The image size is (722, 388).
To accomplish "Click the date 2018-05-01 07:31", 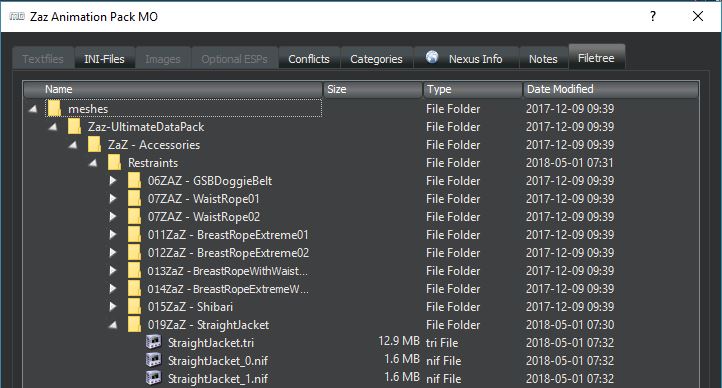I will click(x=570, y=163).
